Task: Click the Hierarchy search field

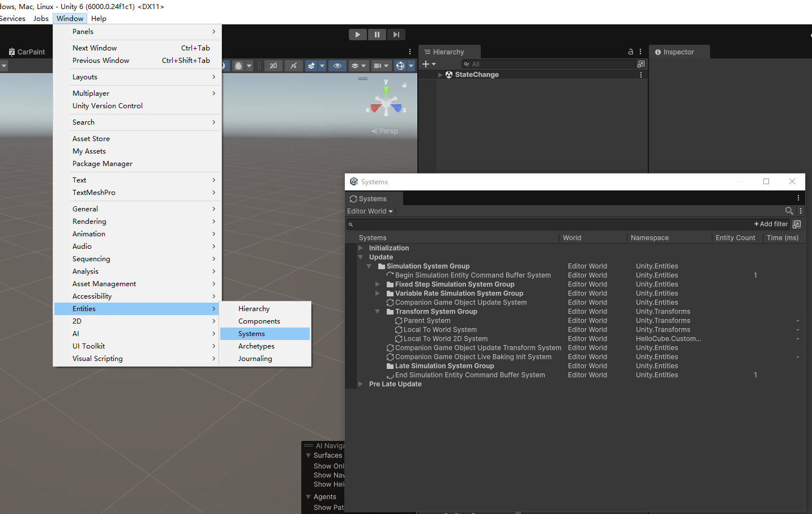Action: pyautogui.click(x=549, y=64)
